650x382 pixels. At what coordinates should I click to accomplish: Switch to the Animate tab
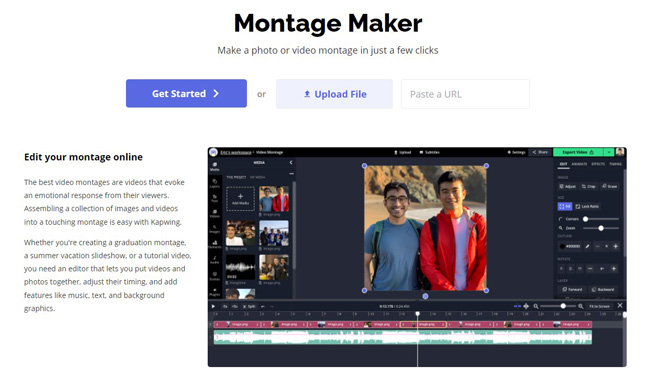pos(579,164)
